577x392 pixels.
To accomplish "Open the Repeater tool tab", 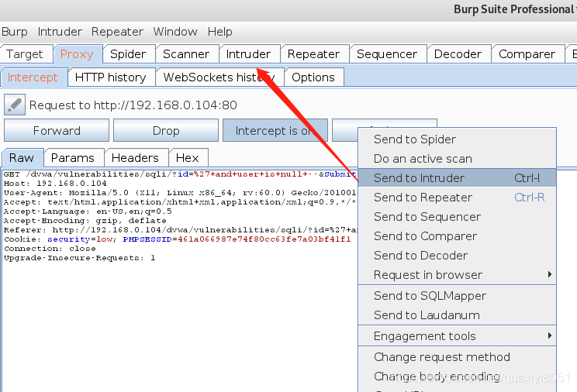I will coord(315,54).
